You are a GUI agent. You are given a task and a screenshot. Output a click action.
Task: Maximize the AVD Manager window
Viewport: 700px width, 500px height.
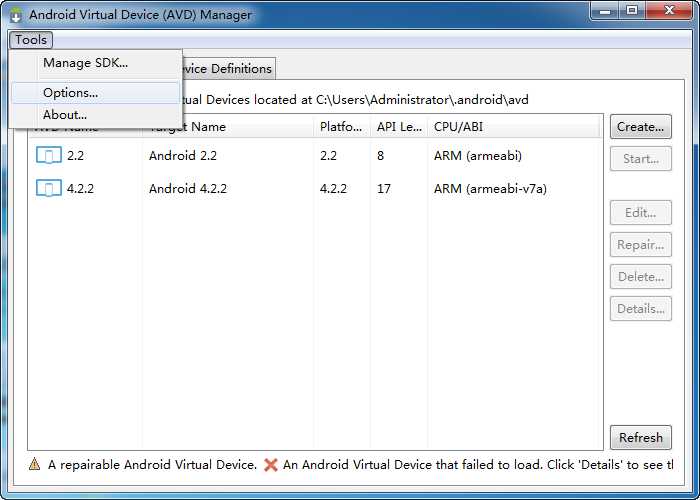click(632, 10)
